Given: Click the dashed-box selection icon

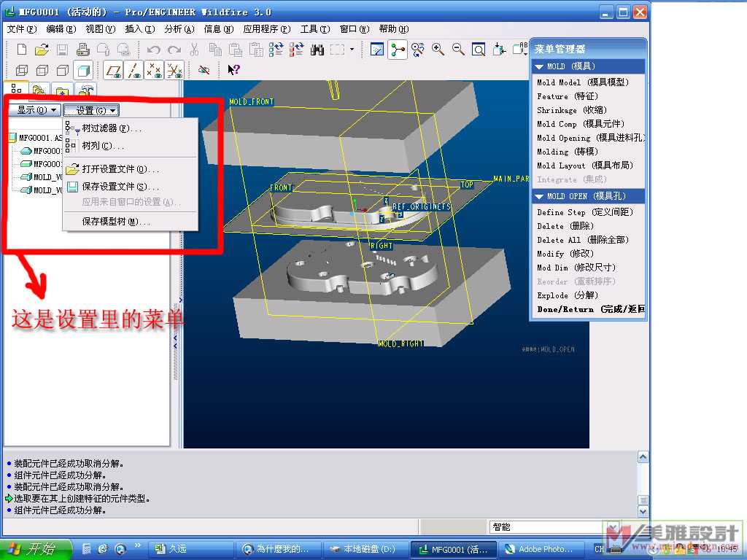Looking at the screenshot, I should (337, 49).
